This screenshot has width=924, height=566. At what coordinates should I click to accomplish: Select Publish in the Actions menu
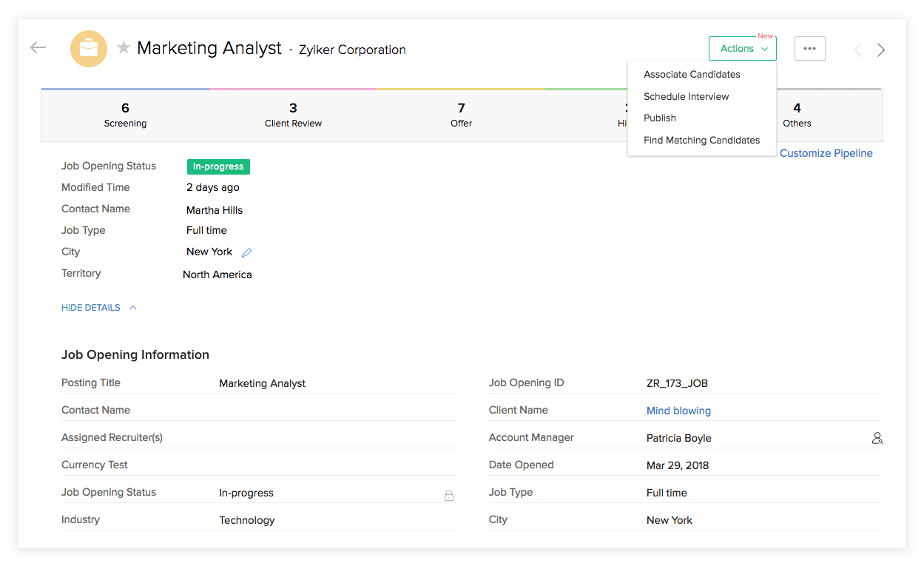(x=660, y=118)
